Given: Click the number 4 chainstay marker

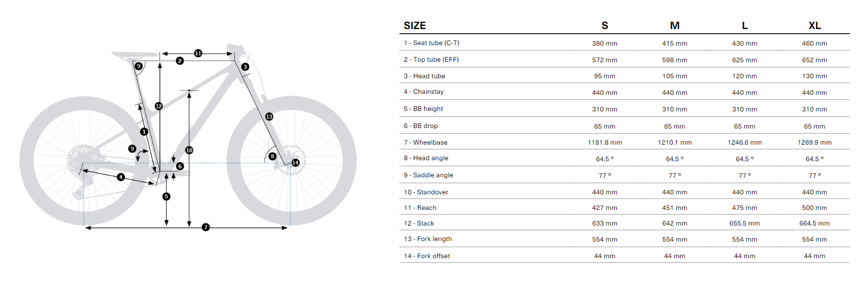Looking at the screenshot, I should tap(121, 177).
